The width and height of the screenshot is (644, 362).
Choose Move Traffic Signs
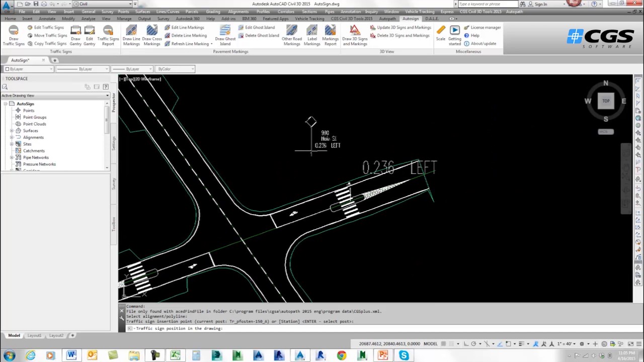tap(47, 36)
